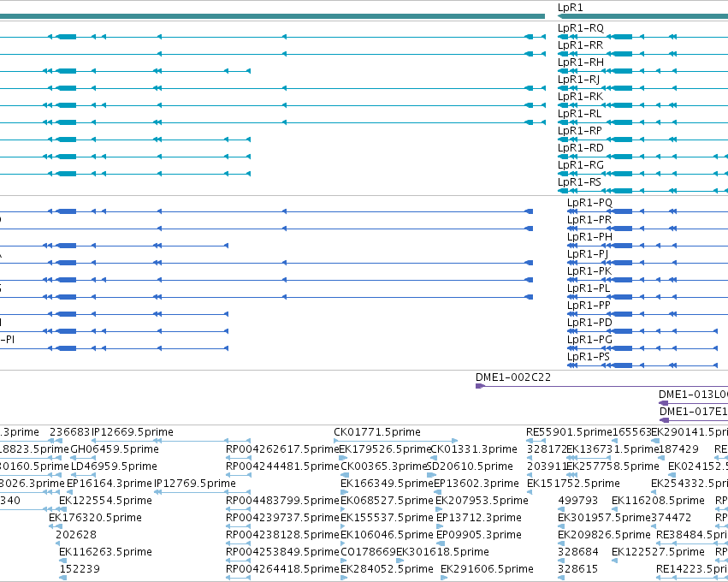This screenshot has height=582, width=728.
Task: Click the EP16164.3prime EST label
Action: click(109, 484)
